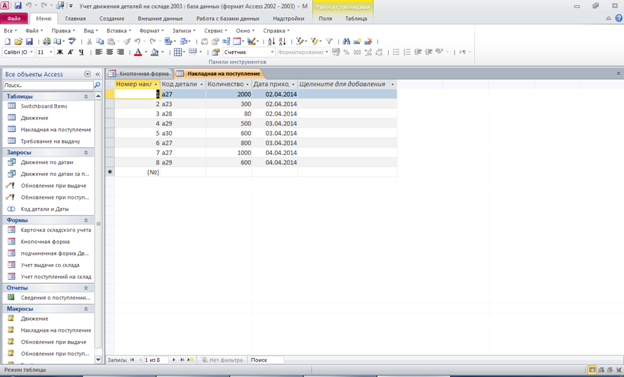Click the Spelling check icon

(x=72, y=41)
